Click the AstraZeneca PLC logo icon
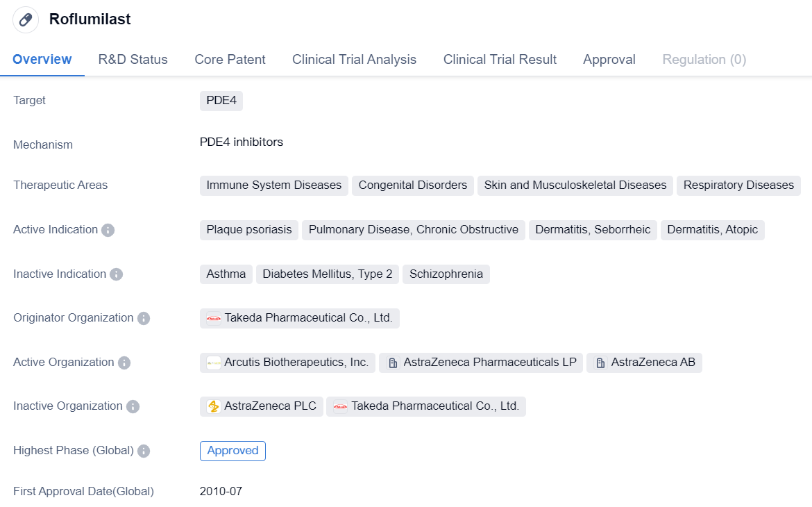 tap(214, 406)
